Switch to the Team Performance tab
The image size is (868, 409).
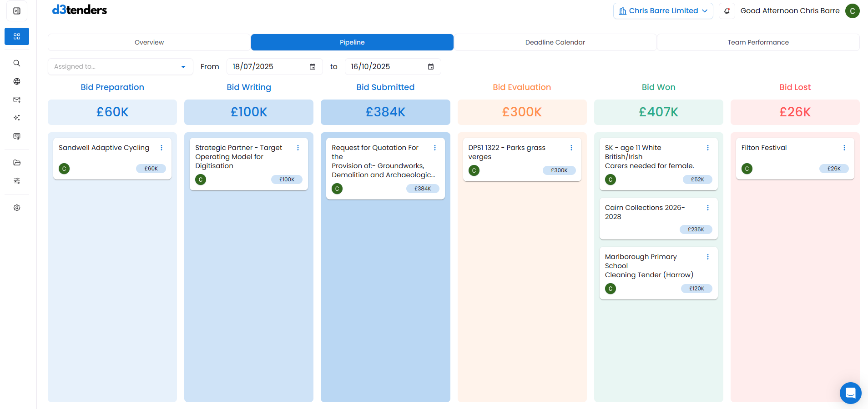[x=757, y=42]
